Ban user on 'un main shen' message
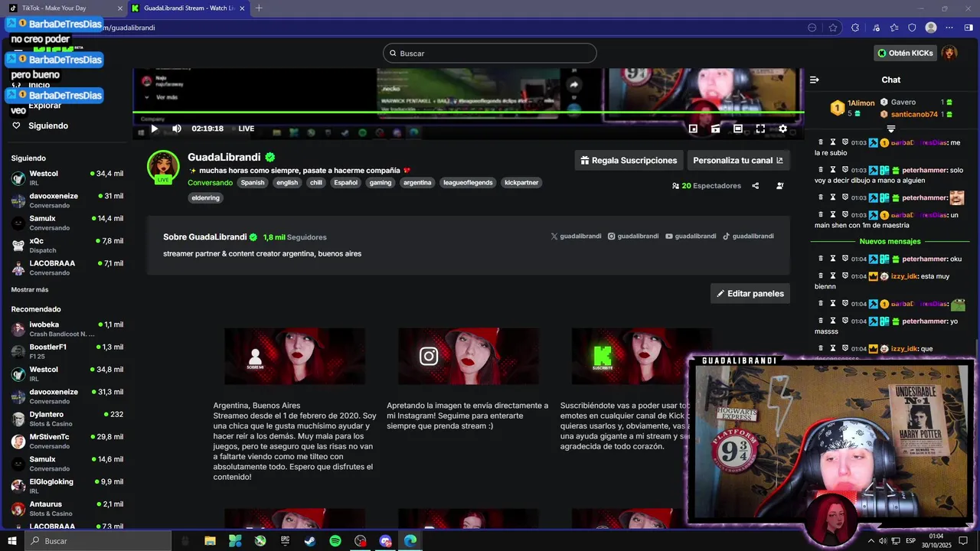The height and width of the screenshot is (551, 980). pyautogui.click(x=845, y=215)
